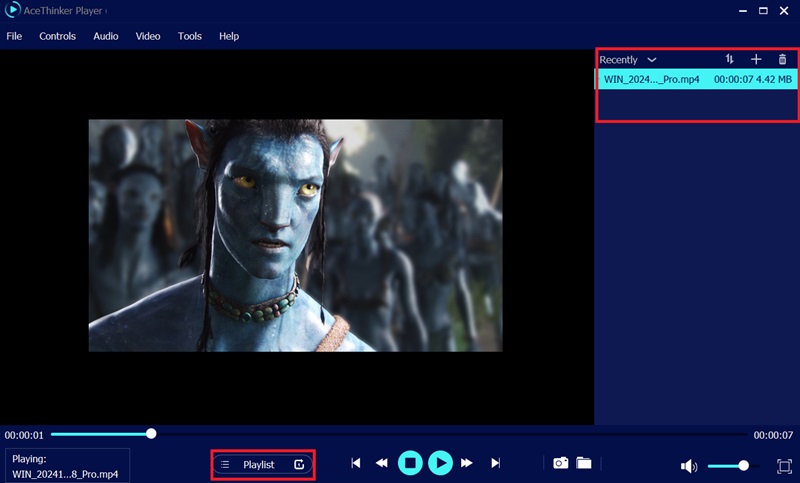The width and height of the screenshot is (800, 483).
Task: Rewind the video
Action: click(x=381, y=463)
